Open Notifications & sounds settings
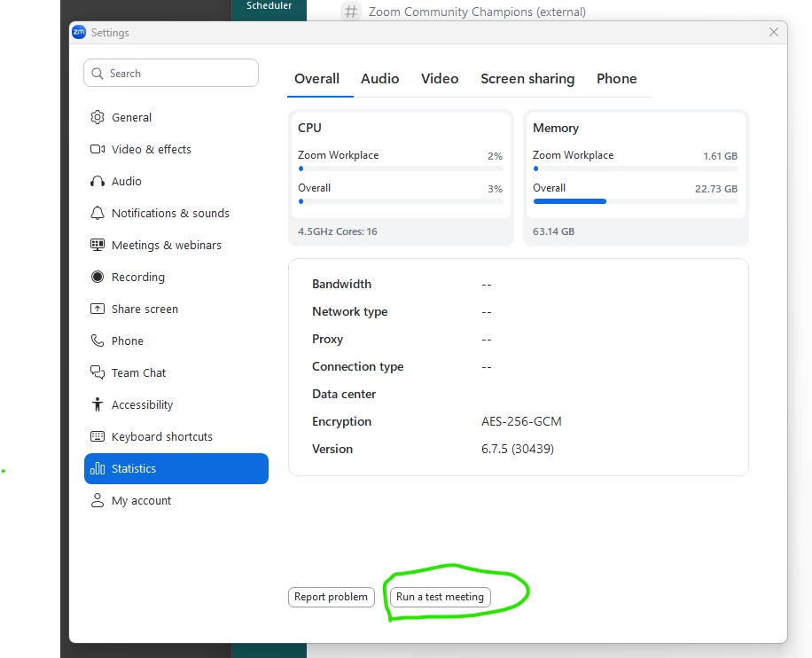The width and height of the screenshot is (812, 658). point(176,213)
